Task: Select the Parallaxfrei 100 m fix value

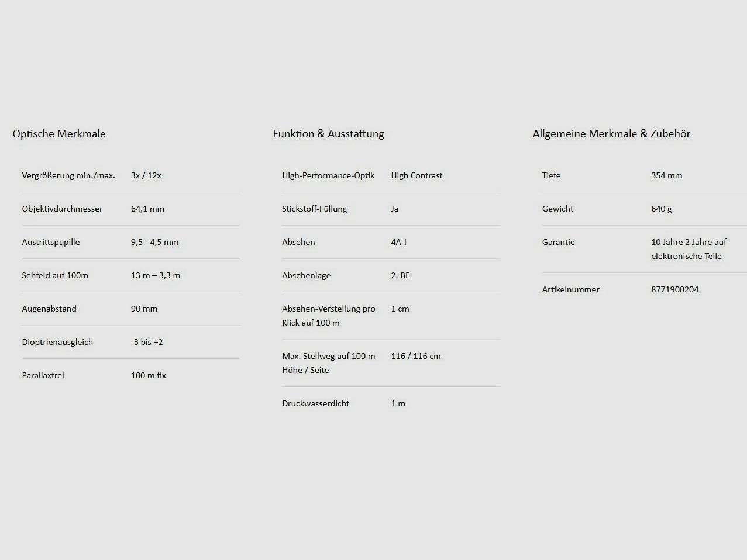Action: (x=149, y=375)
